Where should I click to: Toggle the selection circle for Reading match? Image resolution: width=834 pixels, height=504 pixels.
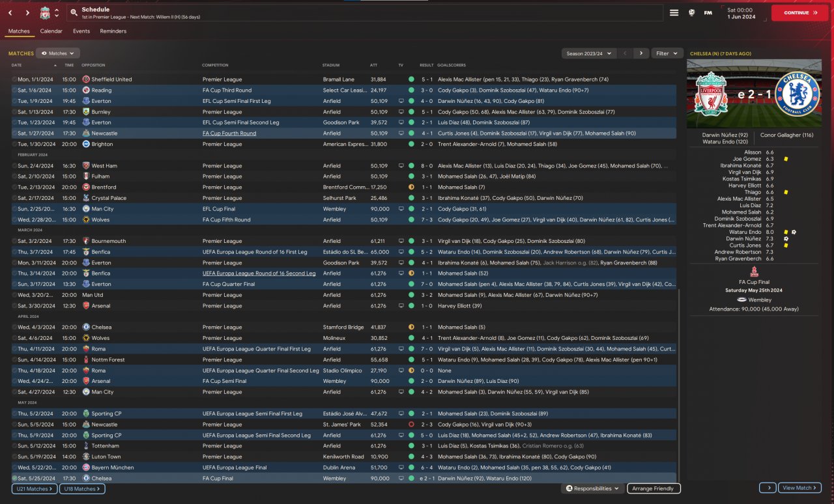14,91
